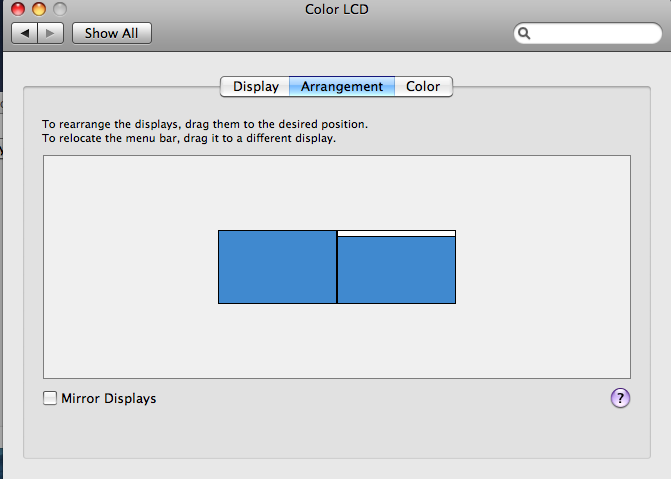Go back with the left arrow button
This screenshot has width=671, height=479.
[x=24, y=33]
